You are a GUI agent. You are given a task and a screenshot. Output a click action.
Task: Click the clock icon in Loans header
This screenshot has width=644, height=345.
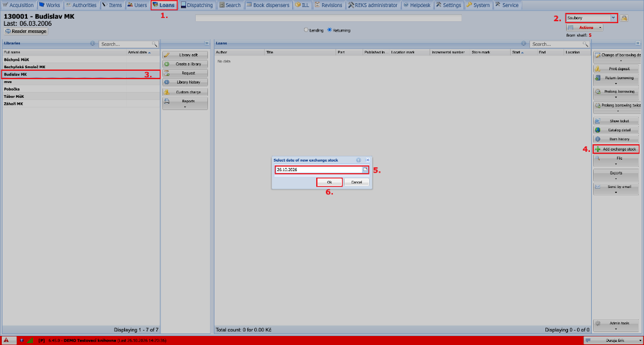[x=524, y=43]
